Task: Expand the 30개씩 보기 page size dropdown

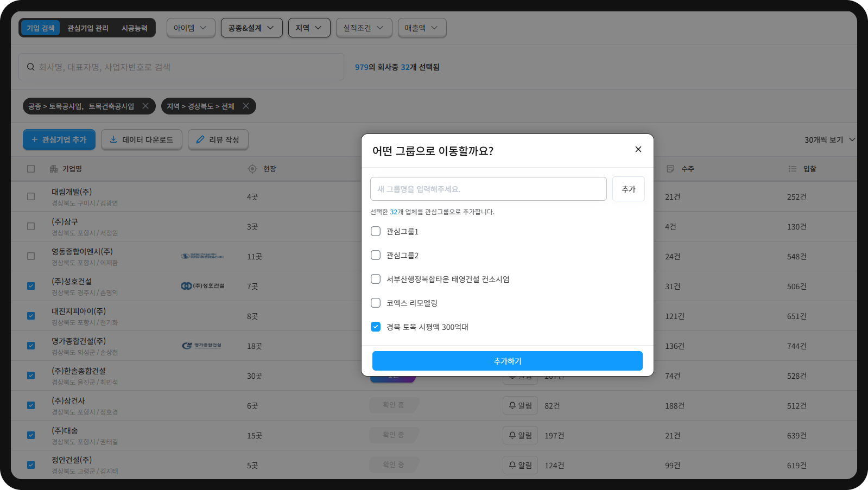Action: click(829, 139)
